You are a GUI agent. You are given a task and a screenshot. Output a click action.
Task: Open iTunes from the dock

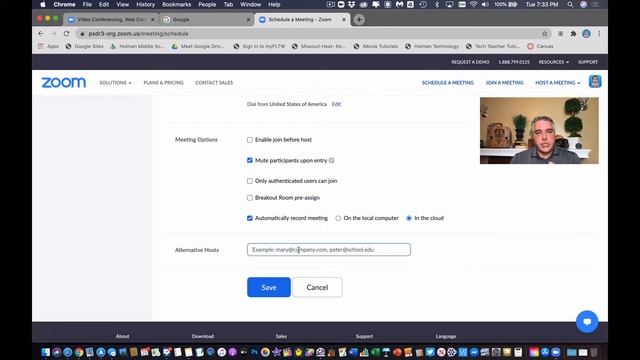(x=222, y=352)
